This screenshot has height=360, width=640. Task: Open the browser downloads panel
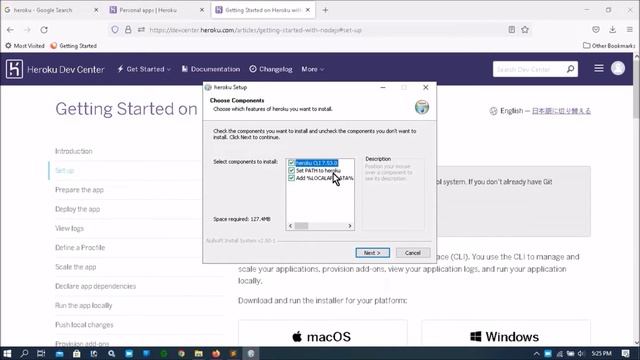click(x=613, y=29)
